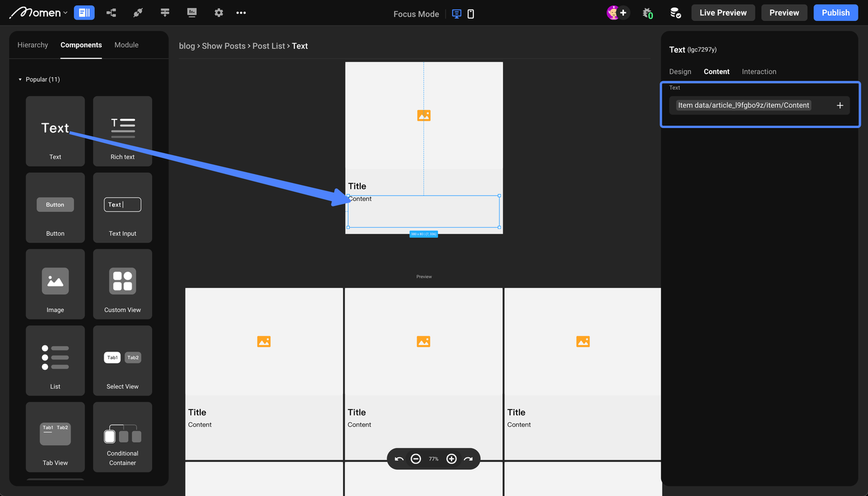The width and height of the screenshot is (868, 496).
Task: Click the user avatar icon
Action: (613, 13)
